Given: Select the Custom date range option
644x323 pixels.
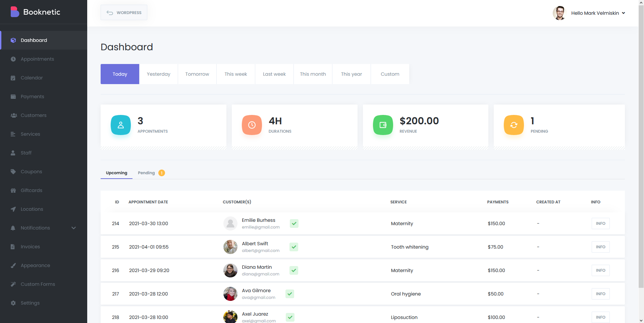Looking at the screenshot, I should (x=390, y=74).
